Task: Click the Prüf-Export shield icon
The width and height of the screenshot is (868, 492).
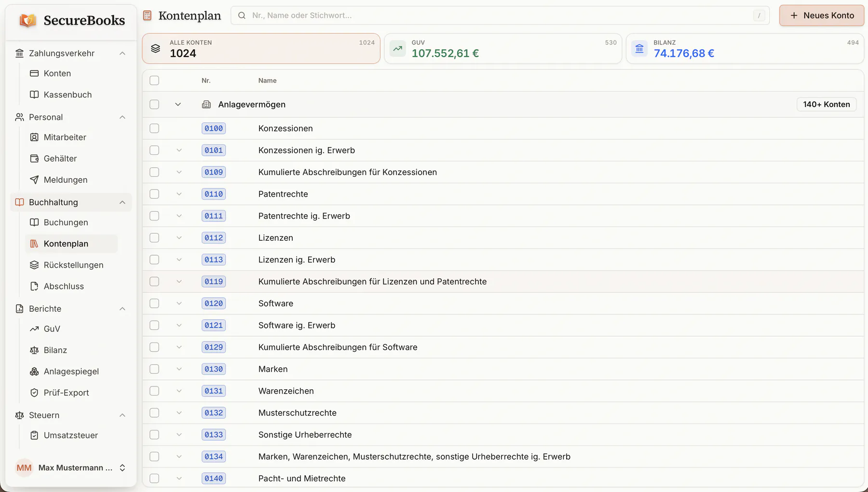Action: pos(34,393)
